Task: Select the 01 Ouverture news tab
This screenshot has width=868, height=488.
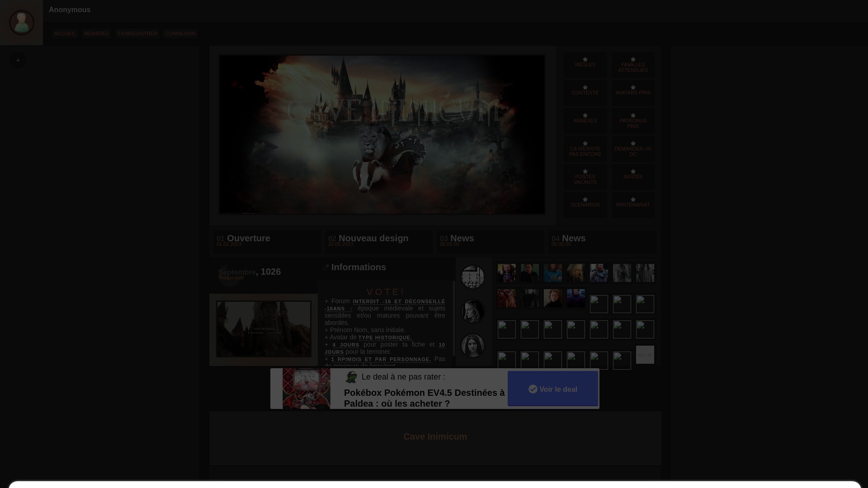Action: pos(267,241)
